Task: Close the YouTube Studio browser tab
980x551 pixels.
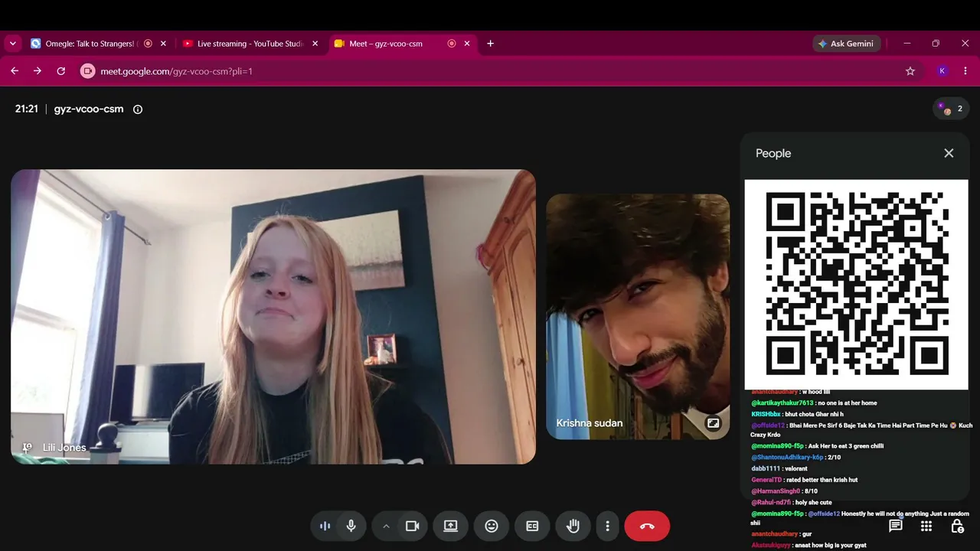Action: pyautogui.click(x=315, y=44)
